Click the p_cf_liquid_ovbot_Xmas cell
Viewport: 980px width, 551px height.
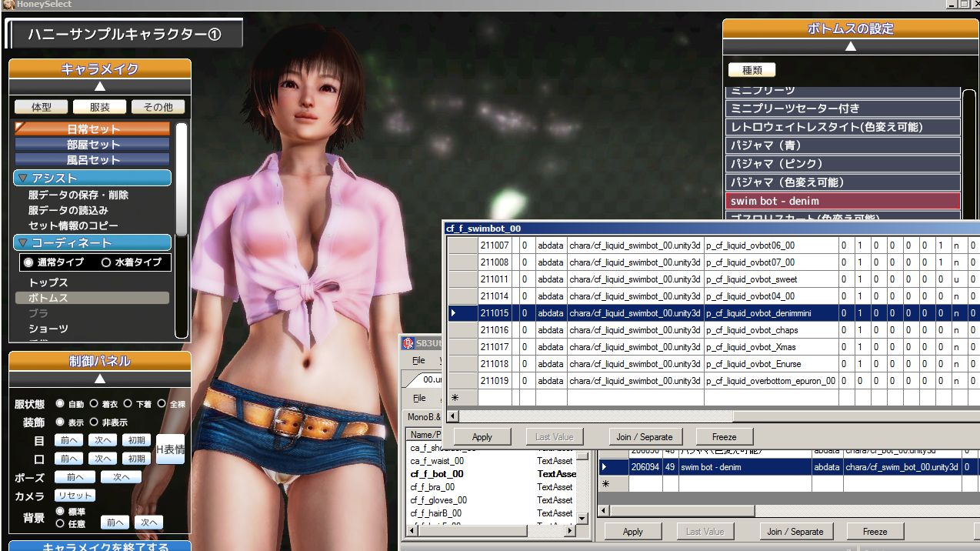click(771, 347)
